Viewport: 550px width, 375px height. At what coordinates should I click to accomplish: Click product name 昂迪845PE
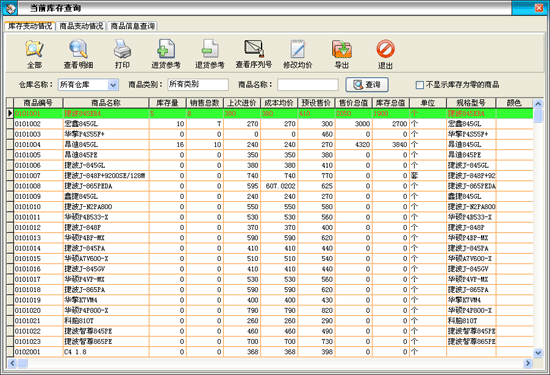click(x=81, y=155)
